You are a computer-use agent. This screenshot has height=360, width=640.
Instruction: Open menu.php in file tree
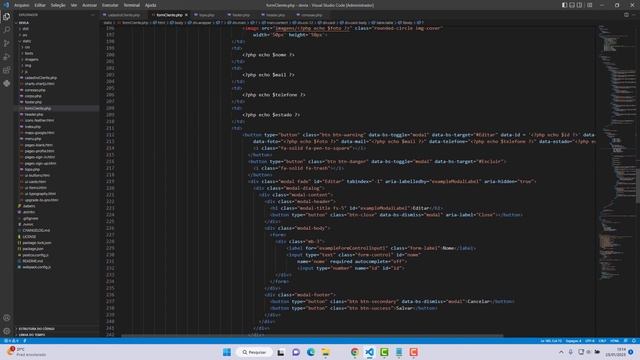point(33,139)
